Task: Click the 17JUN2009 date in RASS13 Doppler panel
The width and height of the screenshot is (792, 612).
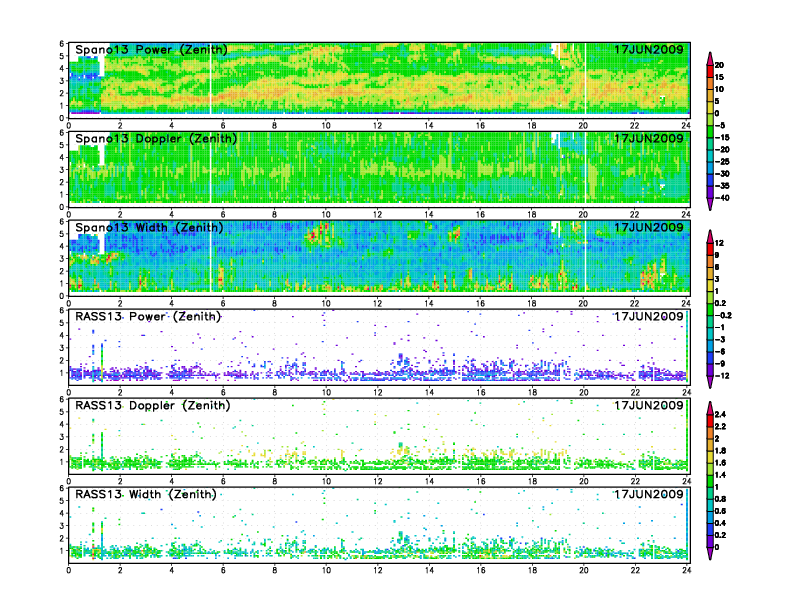Action: pyautogui.click(x=649, y=405)
